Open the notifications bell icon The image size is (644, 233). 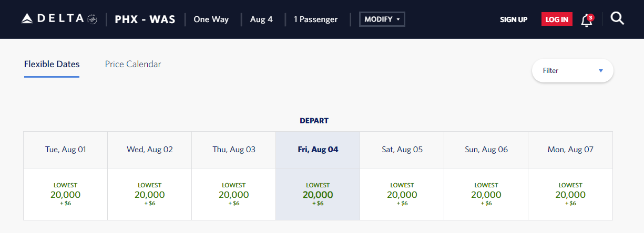[x=586, y=20]
